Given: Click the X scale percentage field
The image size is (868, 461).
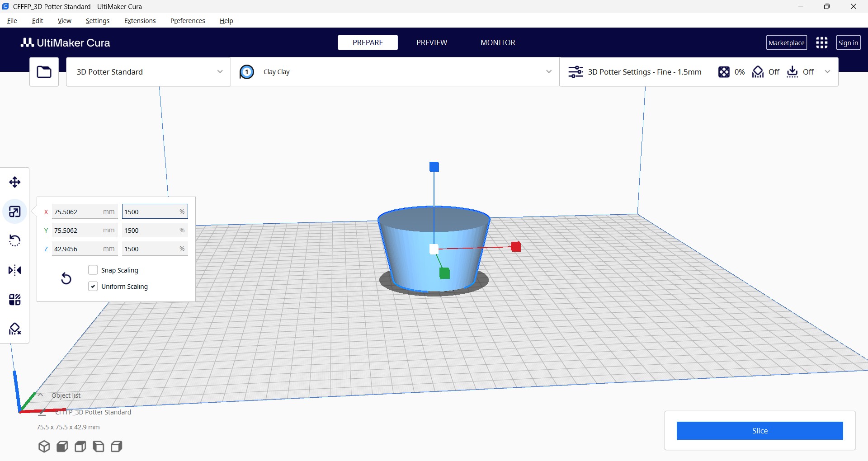Looking at the screenshot, I should coord(155,212).
